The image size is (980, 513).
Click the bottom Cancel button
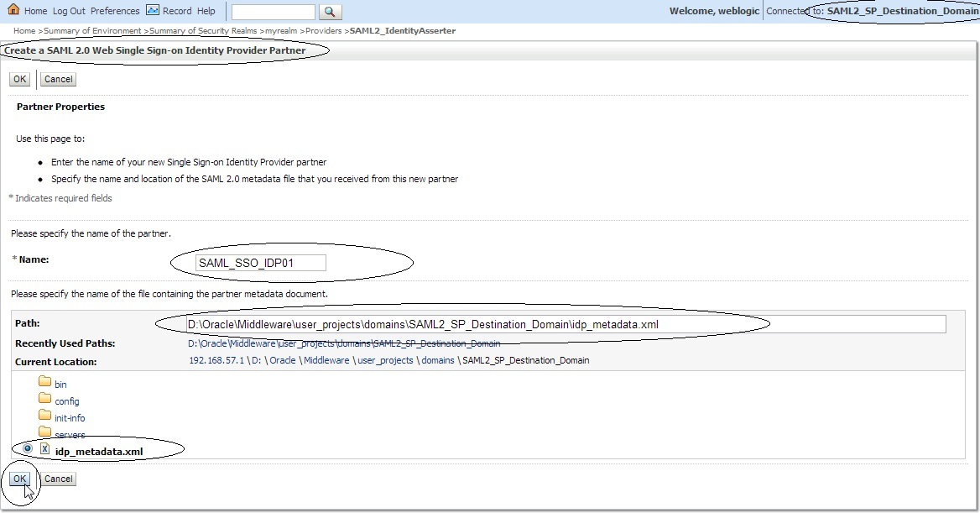[x=59, y=479]
